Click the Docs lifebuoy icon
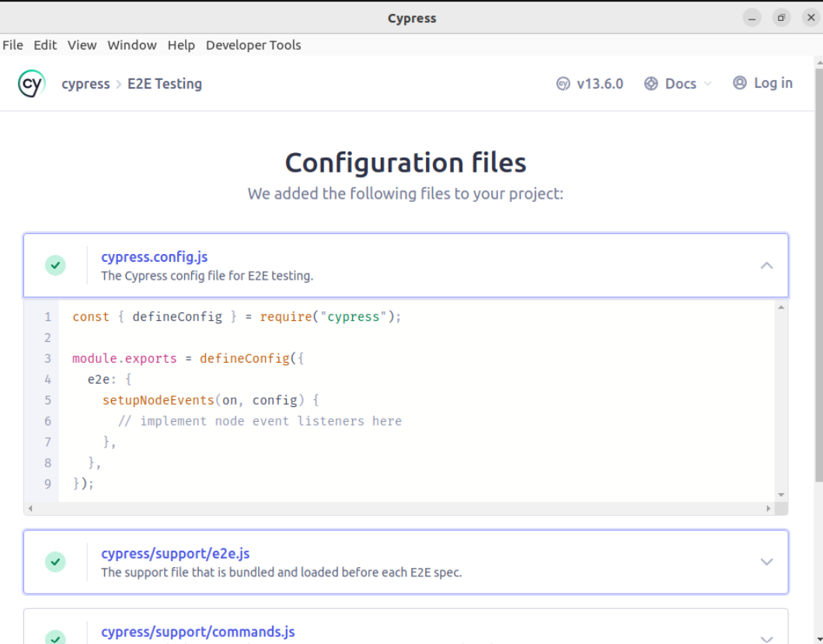Screen dimensions: 823x644 coord(651,84)
